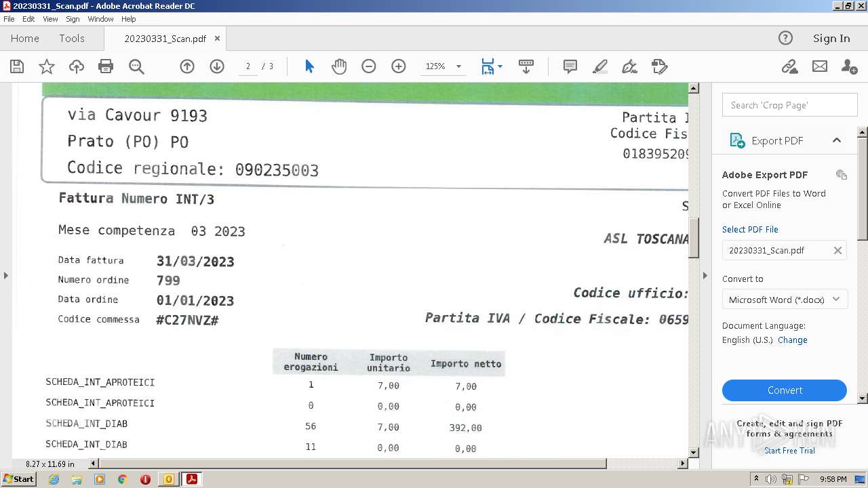Switch to the Tools tab
The image size is (868, 488).
coord(72,39)
